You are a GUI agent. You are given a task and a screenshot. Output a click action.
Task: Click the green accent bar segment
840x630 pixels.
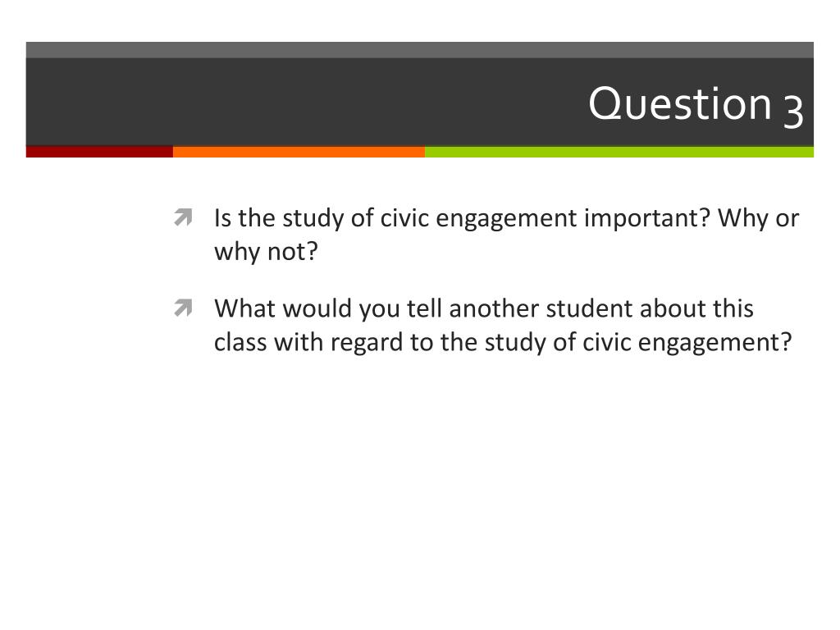[619, 152]
